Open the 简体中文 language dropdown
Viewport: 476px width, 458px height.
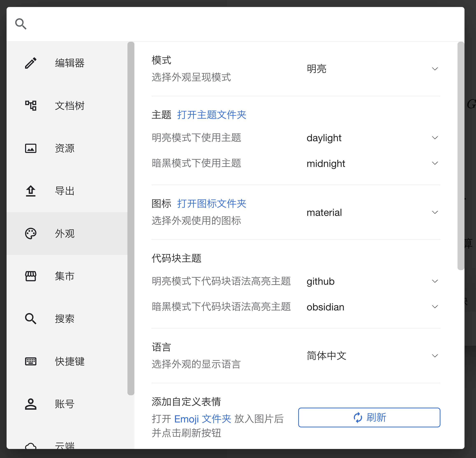(372, 356)
